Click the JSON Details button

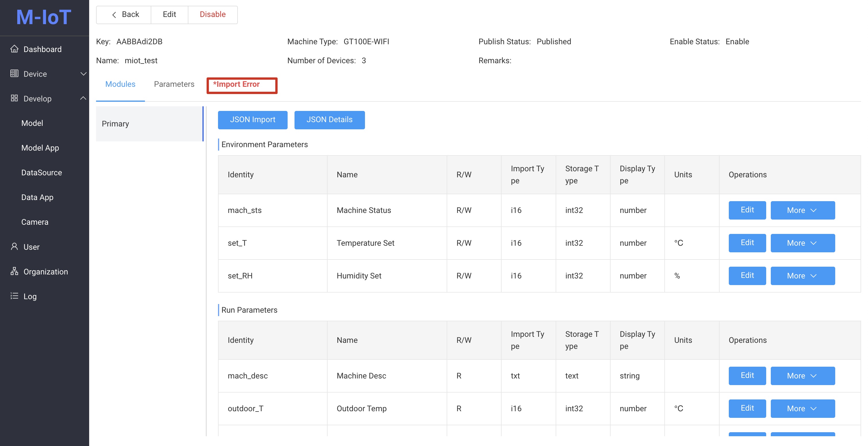click(x=329, y=120)
